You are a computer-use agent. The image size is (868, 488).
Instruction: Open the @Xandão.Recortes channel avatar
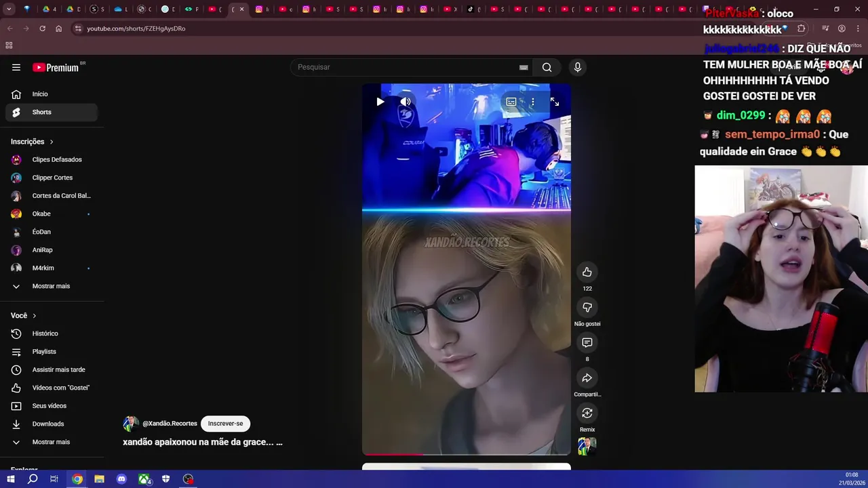coord(131,424)
